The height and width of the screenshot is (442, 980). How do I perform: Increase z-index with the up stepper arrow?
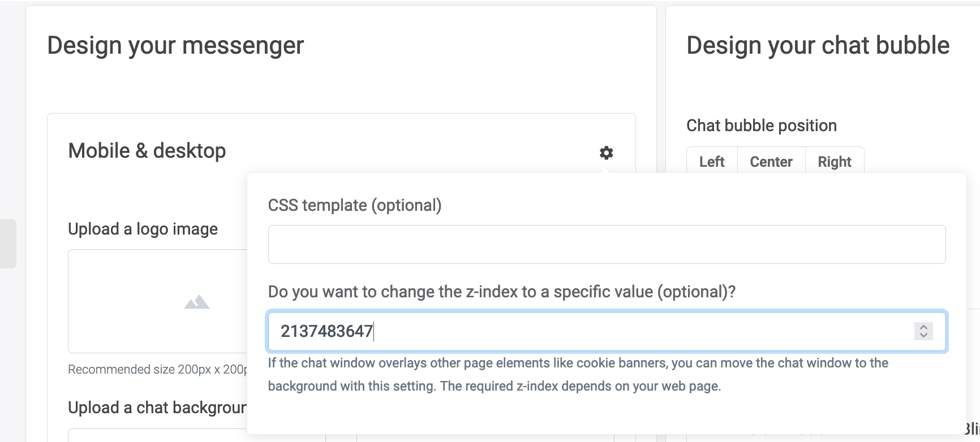click(923, 327)
